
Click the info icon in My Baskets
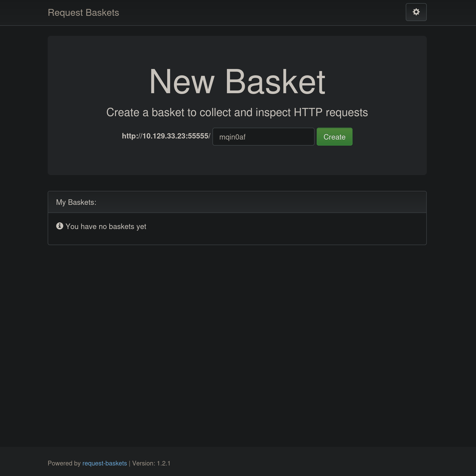point(60,226)
